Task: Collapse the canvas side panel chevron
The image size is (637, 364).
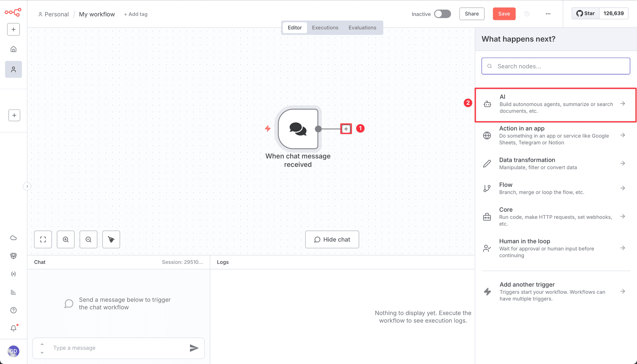Action: [x=27, y=186]
